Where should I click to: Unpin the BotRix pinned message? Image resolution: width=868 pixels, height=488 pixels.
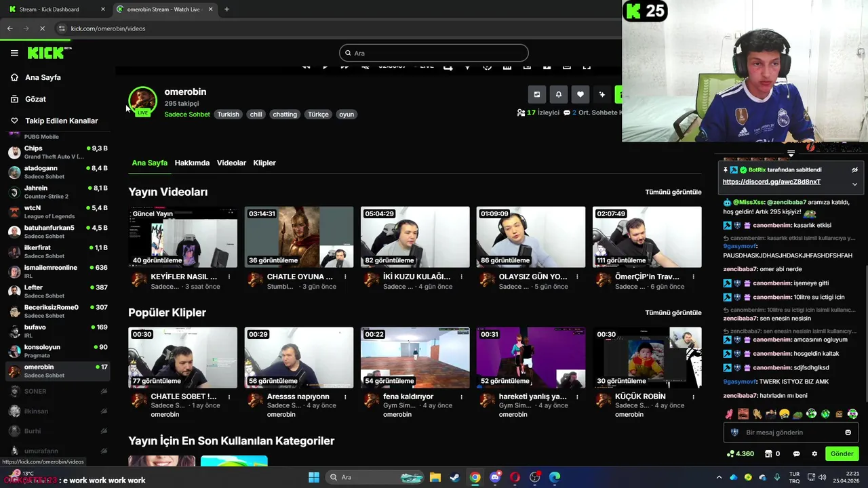tap(854, 169)
